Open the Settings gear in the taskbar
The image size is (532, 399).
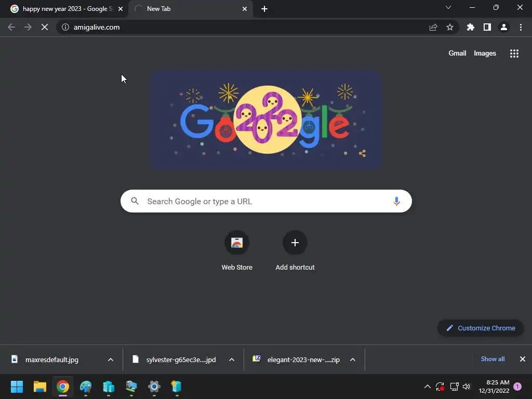(154, 387)
